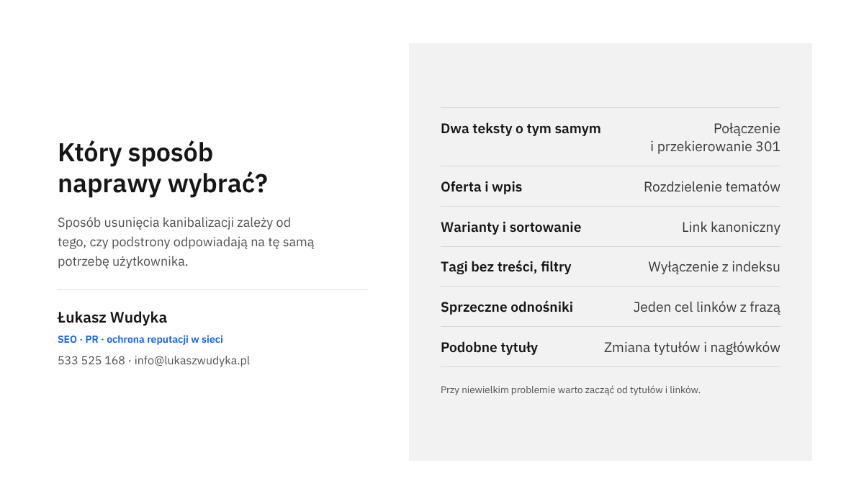
Task: Click the row label "Podobne tytuły"
Action: [x=490, y=348]
